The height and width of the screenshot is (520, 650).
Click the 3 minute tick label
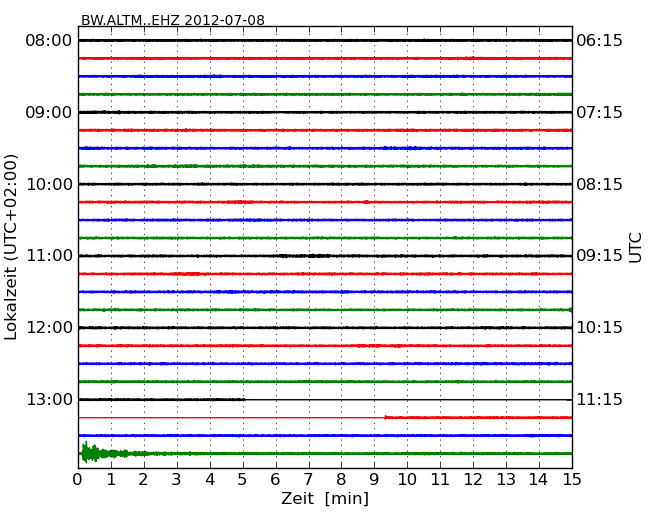click(177, 480)
